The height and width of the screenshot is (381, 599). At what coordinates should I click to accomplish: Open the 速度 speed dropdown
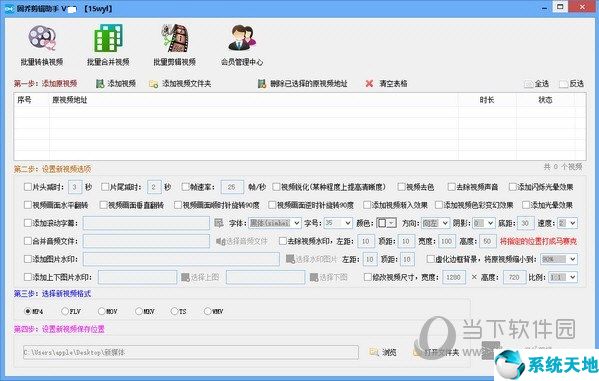567,223
